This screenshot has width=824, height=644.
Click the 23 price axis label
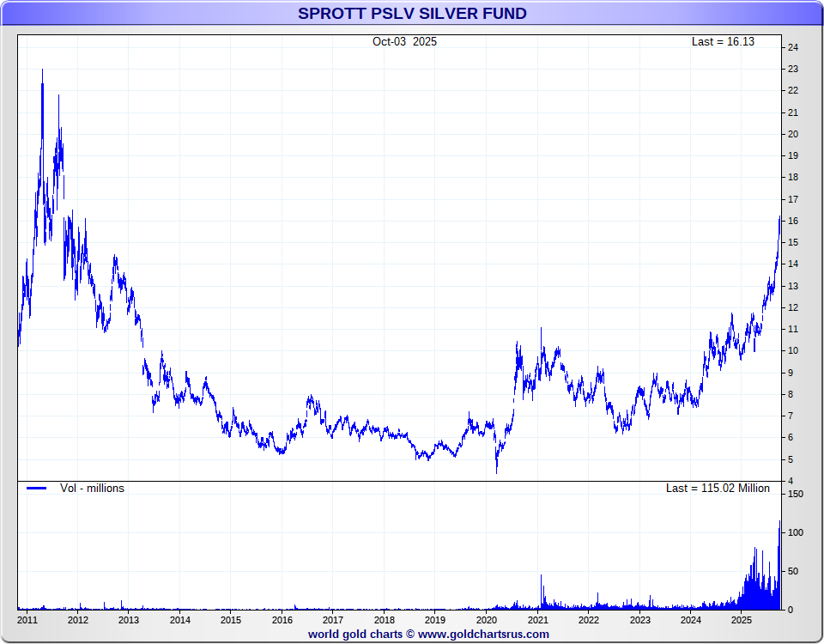pyautogui.click(x=793, y=69)
